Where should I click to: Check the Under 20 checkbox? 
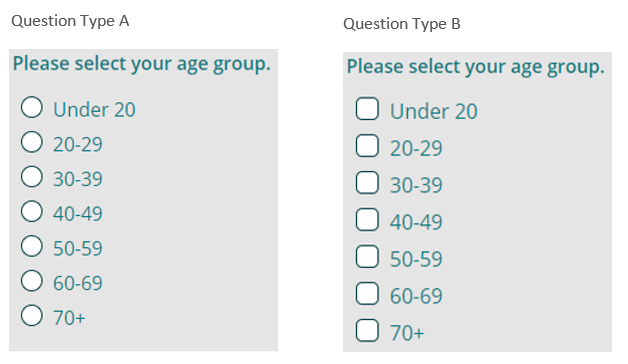(367, 109)
